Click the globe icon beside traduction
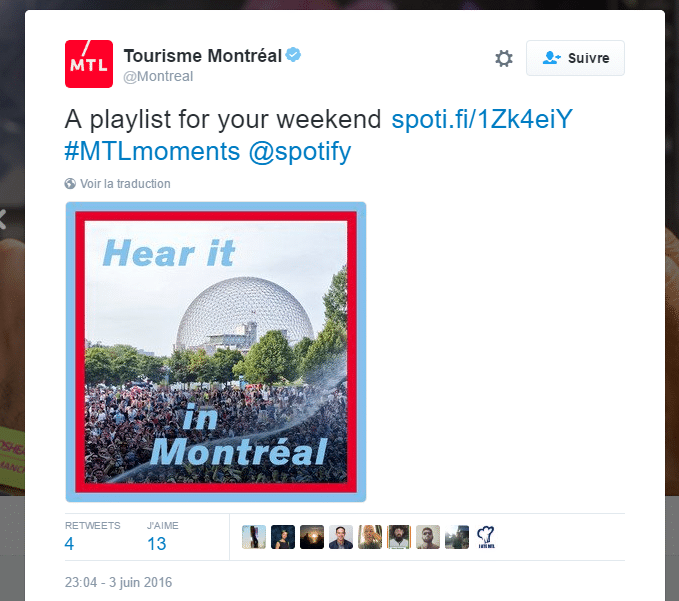Screen dimensions: 679x601 (x=70, y=184)
